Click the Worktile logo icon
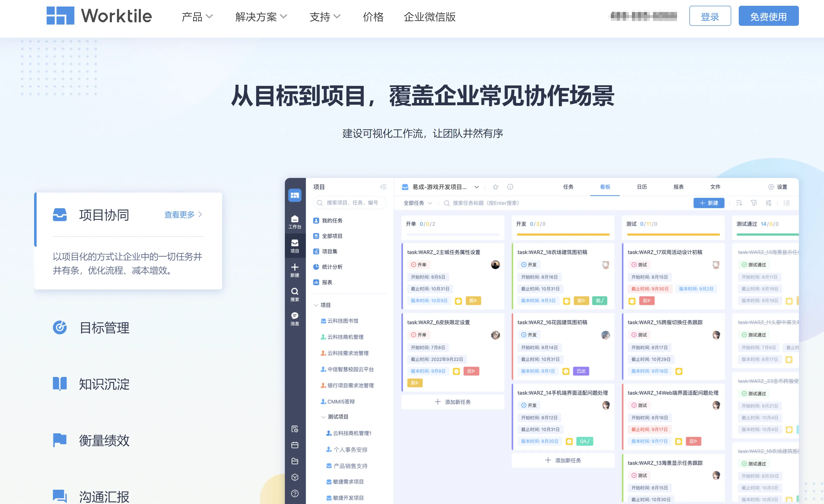The width and height of the screenshot is (824, 504). [x=60, y=16]
